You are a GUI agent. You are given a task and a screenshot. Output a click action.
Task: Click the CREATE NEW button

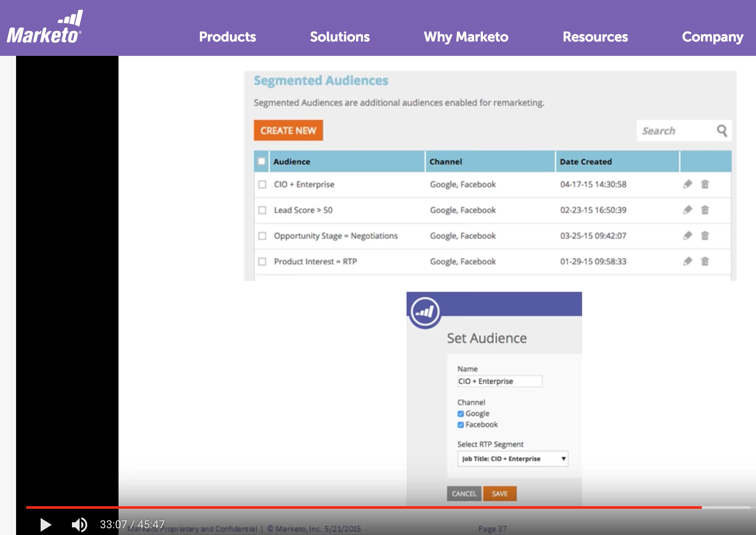click(288, 130)
